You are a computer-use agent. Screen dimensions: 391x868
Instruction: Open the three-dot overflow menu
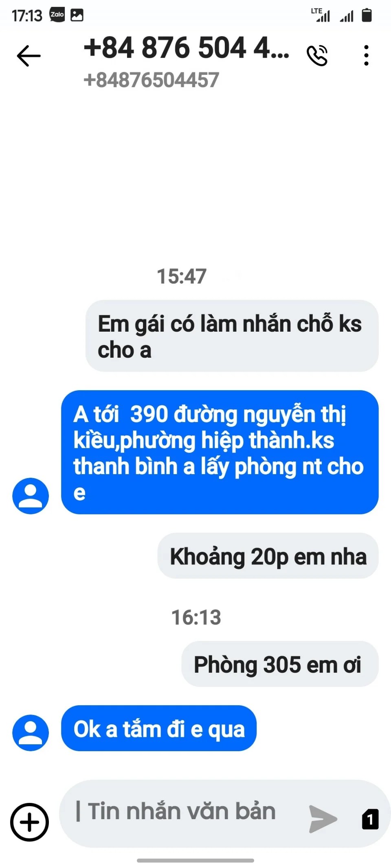point(367,56)
